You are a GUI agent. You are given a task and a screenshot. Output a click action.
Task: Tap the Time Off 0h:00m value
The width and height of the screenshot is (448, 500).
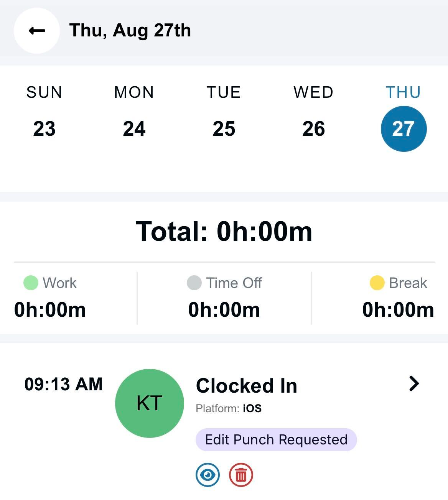(x=224, y=310)
